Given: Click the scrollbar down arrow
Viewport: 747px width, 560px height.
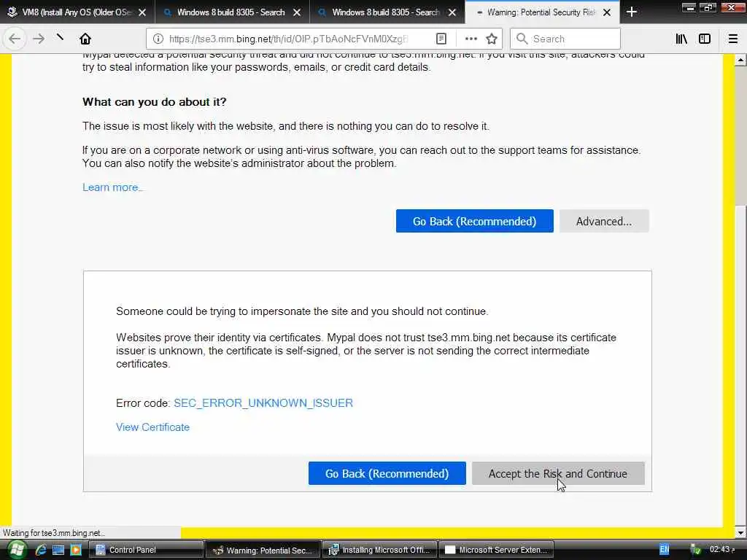Looking at the screenshot, I should 740,532.
